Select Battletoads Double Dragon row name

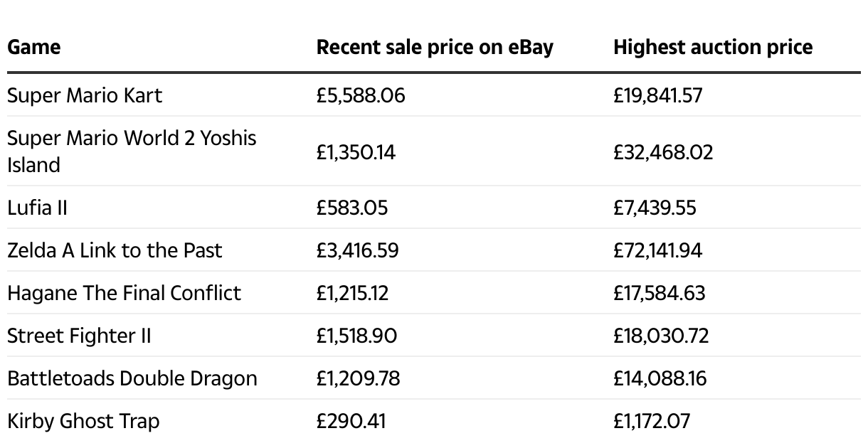pyautogui.click(x=132, y=378)
